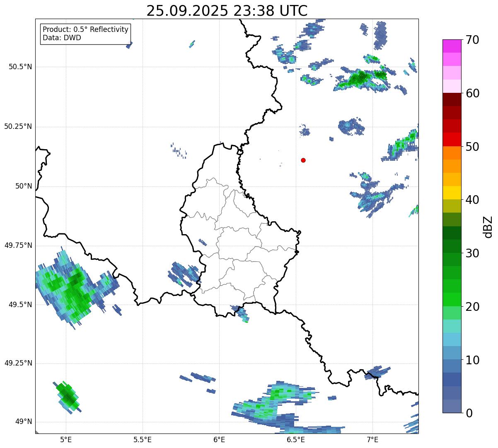
Task: Click the red station marker dot
Action: (303, 160)
